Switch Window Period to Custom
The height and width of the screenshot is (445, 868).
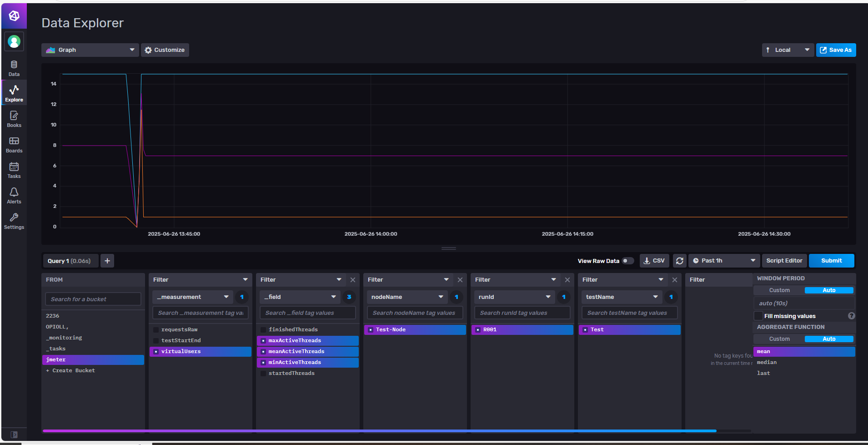coord(779,290)
